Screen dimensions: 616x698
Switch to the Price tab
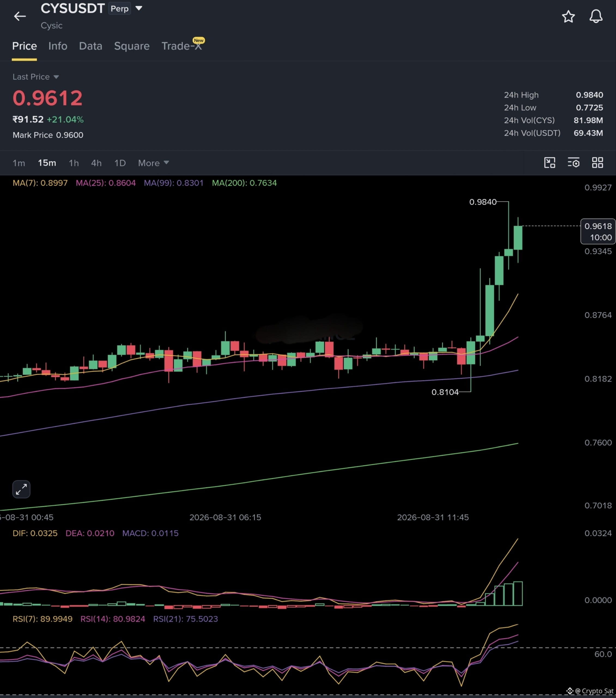(24, 46)
